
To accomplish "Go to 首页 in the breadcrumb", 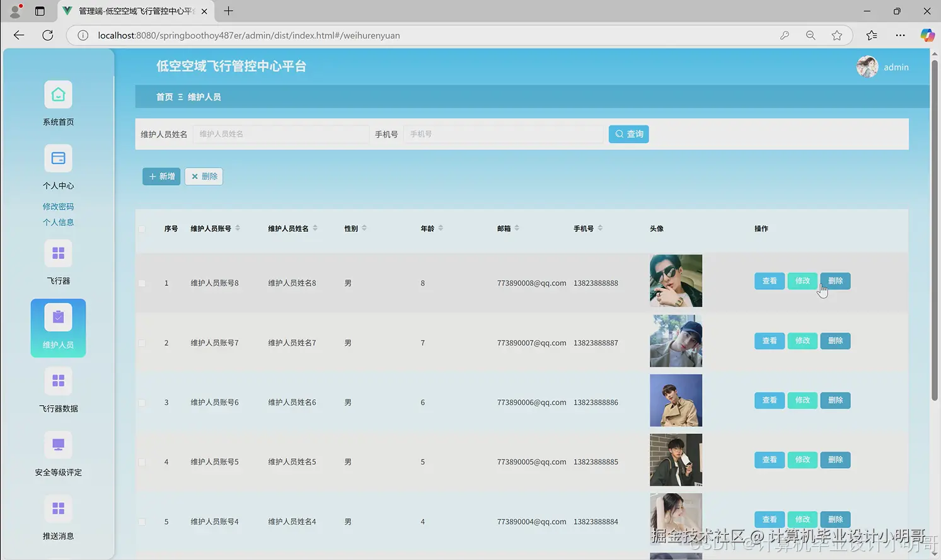I will (x=165, y=97).
